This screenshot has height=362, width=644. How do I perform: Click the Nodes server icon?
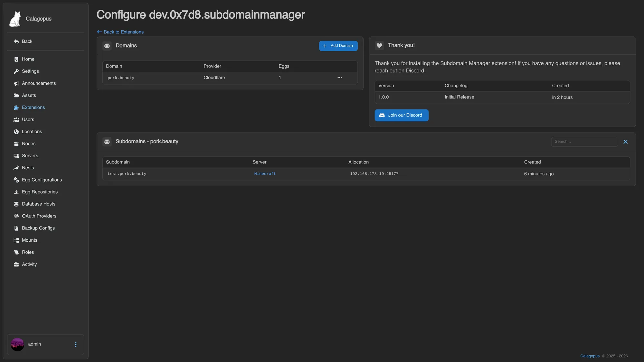point(16,144)
